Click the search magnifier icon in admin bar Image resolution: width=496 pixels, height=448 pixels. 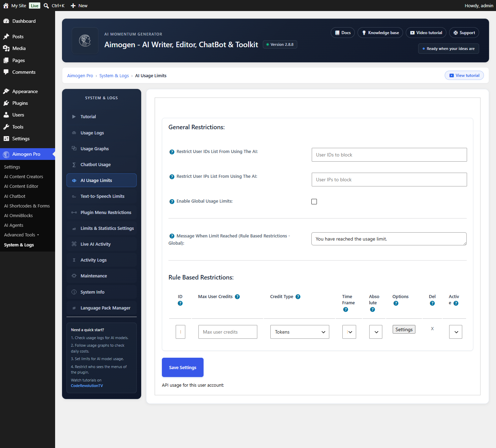tap(46, 6)
